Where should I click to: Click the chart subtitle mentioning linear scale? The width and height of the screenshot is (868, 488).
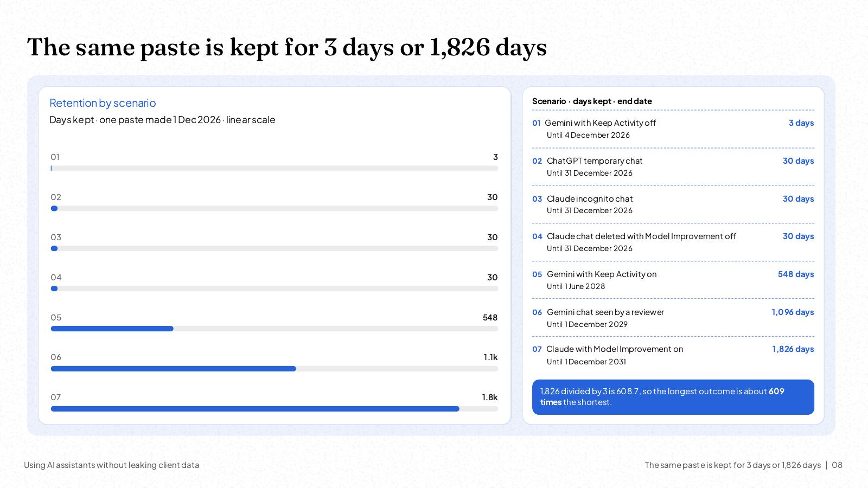click(162, 120)
